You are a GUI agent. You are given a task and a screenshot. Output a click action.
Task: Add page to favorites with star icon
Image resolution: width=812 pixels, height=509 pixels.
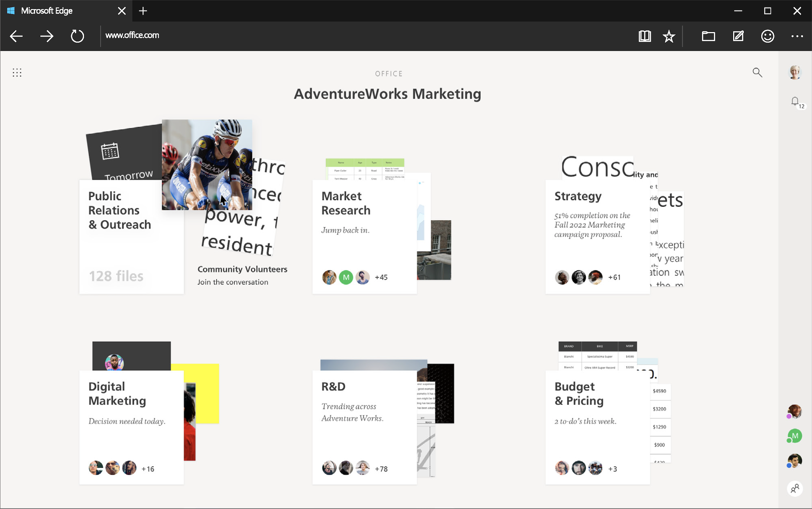click(x=669, y=36)
